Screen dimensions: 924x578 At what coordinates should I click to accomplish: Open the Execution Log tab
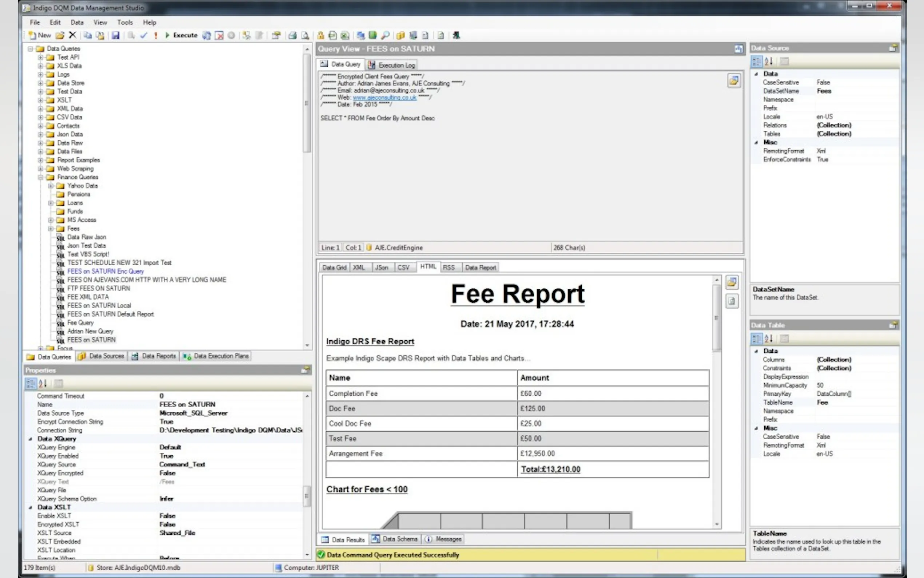tap(392, 65)
